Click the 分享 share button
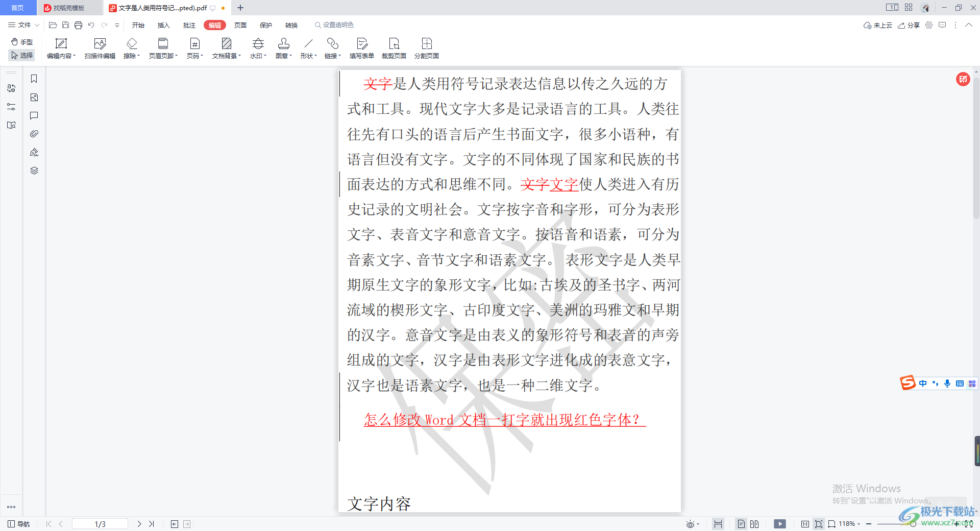 pos(909,25)
